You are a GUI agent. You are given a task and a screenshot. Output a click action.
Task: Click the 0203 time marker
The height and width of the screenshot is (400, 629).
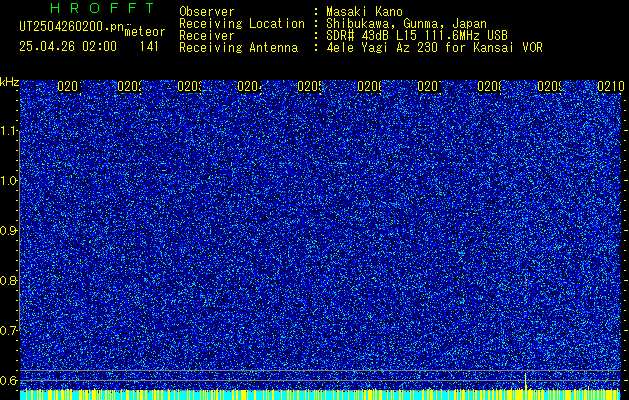pyautogui.click(x=189, y=86)
